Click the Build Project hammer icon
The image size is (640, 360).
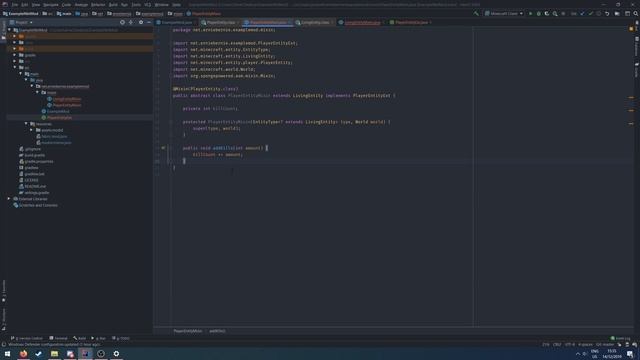pyautogui.click(x=476, y=13)
